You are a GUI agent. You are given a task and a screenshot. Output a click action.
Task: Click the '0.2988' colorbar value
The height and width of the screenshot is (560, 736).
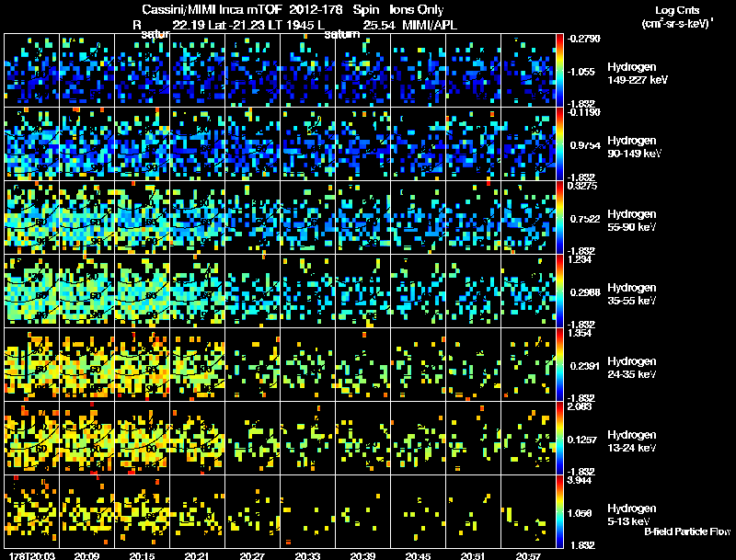pos(585,292)
